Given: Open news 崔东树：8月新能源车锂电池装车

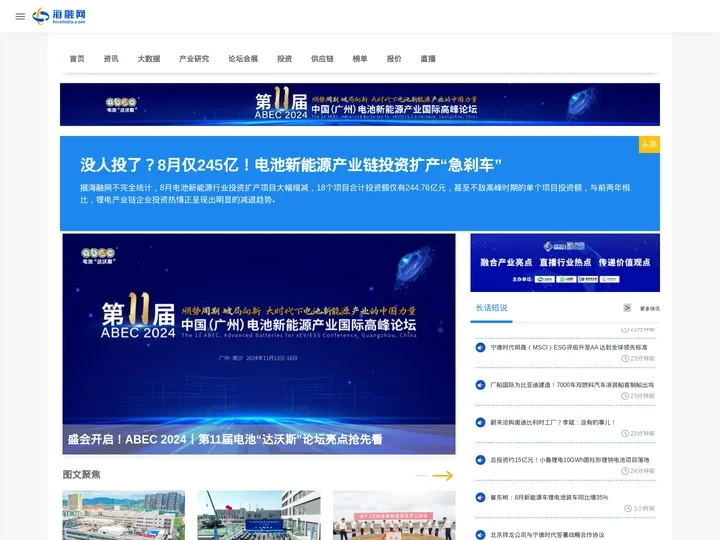Looking at the screenshot, I should (549, 497).
